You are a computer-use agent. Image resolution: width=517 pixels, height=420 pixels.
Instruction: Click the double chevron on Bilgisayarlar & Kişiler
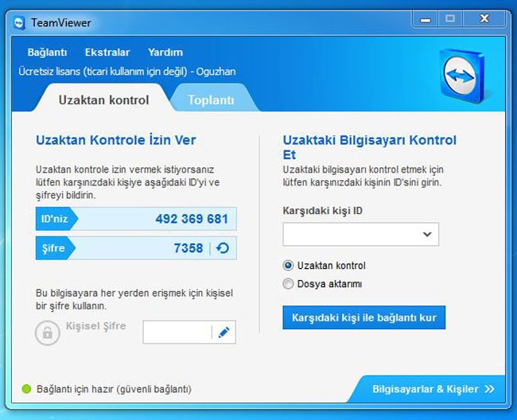[x=490, y=389]
